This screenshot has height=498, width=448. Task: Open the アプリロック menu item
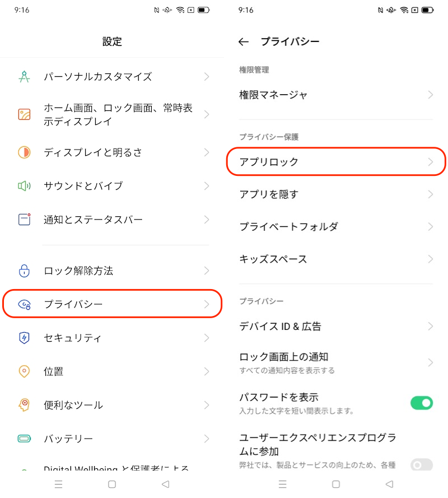point(336,162)
